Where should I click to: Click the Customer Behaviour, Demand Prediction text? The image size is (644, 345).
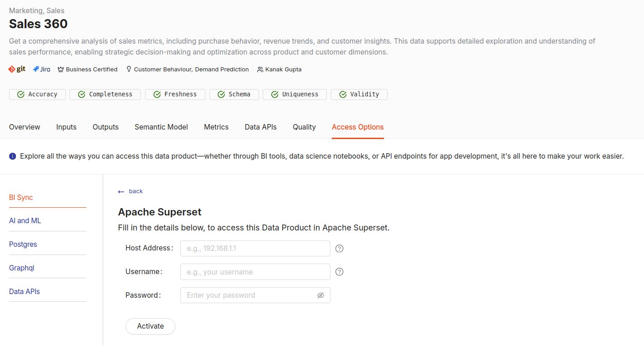pos(191,70)
